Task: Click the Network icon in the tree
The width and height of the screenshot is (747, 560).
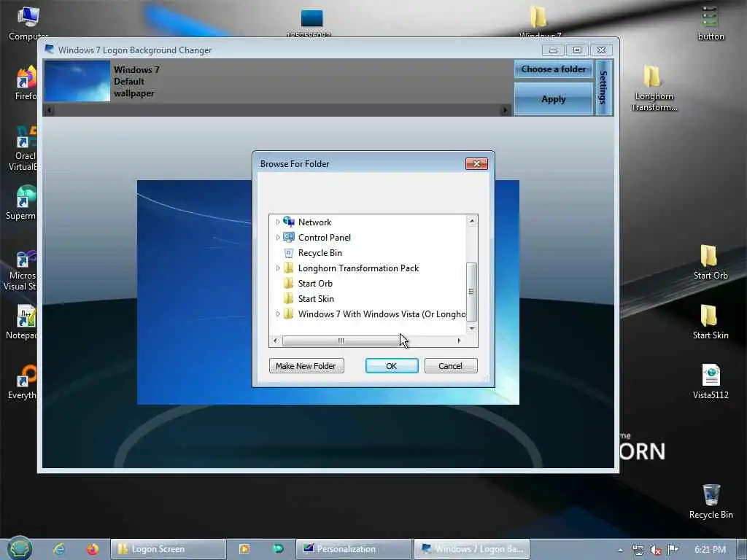Action: click(289, 222)
